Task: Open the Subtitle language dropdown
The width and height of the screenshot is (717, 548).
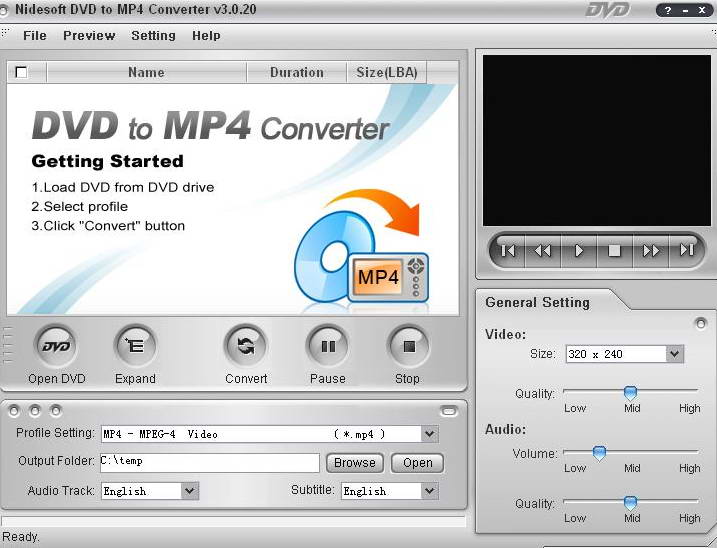Action: click(429, 491)
